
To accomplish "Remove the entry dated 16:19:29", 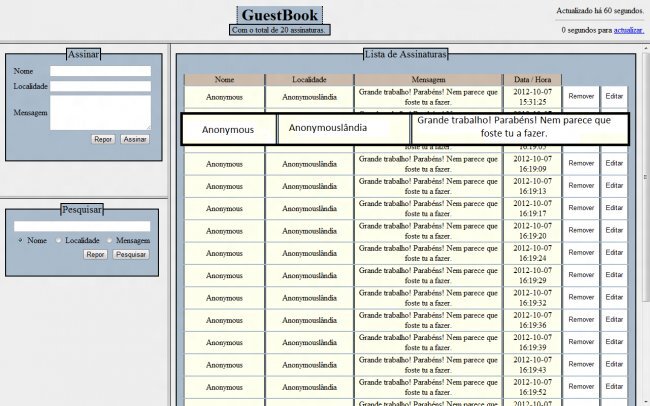I will click(581, 275).
